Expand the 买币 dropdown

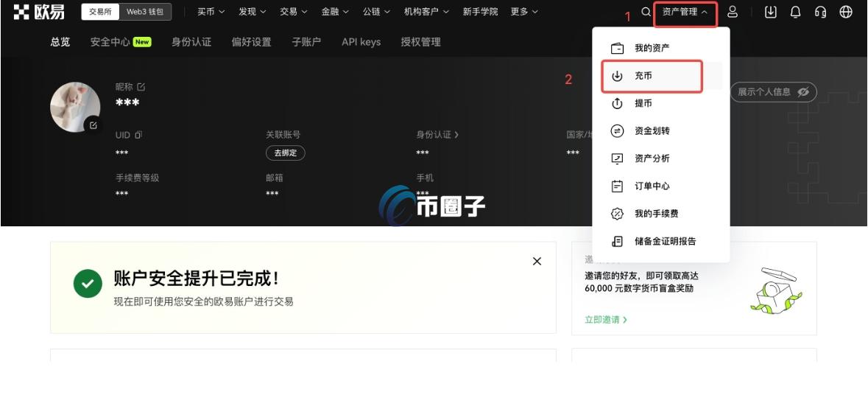pyautogui.click(x=211, y=12)
